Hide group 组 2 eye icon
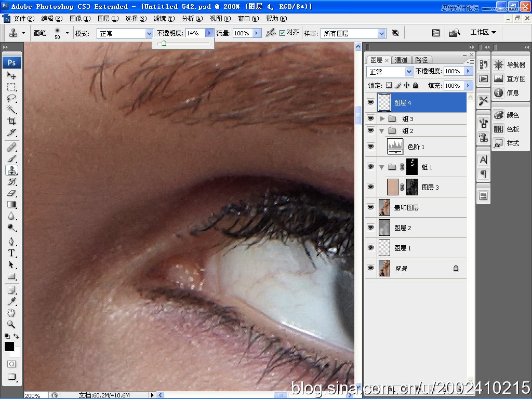Viewport: 532px width, 399px height. tap(370, 130)
